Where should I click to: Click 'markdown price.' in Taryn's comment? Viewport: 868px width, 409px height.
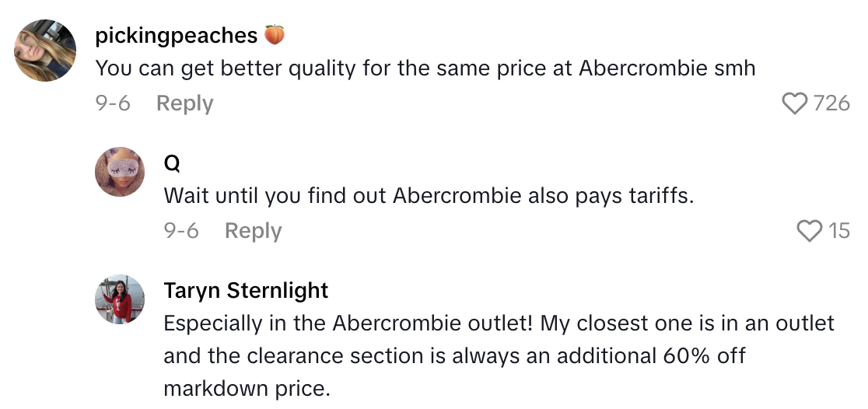point(247,389)
